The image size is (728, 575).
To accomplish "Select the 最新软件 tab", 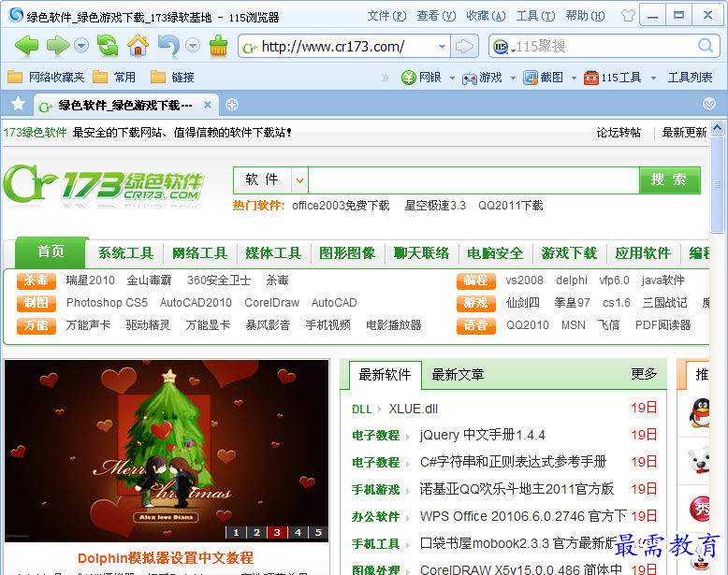I will pos(385,375).
